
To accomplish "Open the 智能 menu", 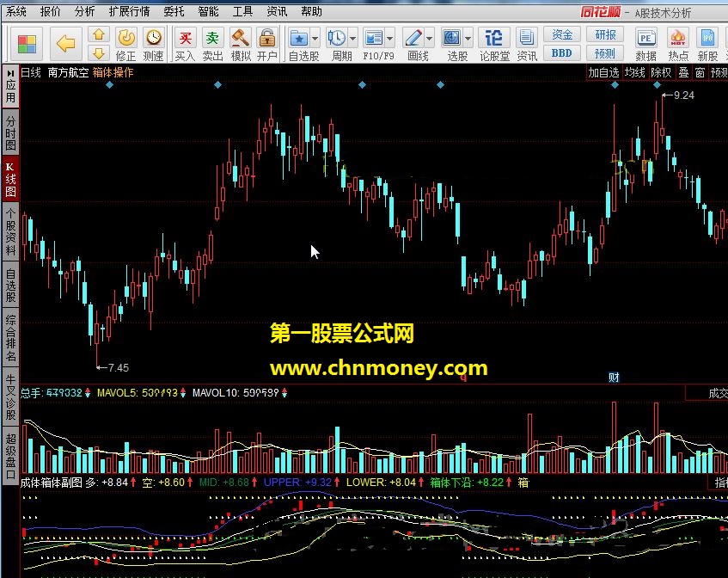I will tap(208, 11).
